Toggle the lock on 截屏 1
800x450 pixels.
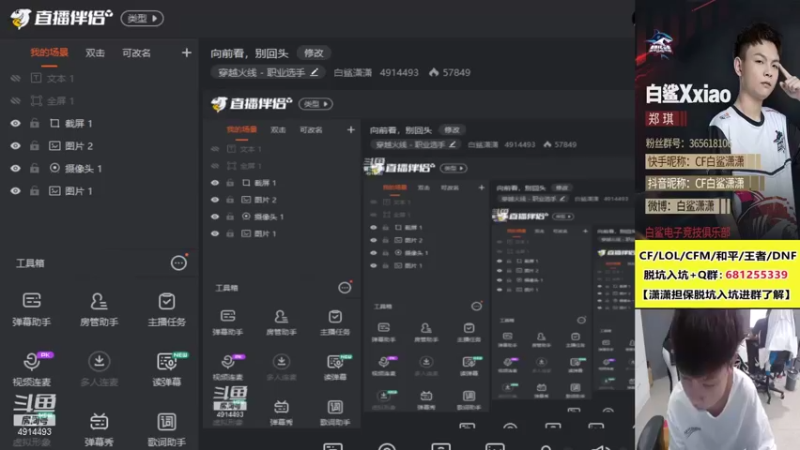point(34,123)
